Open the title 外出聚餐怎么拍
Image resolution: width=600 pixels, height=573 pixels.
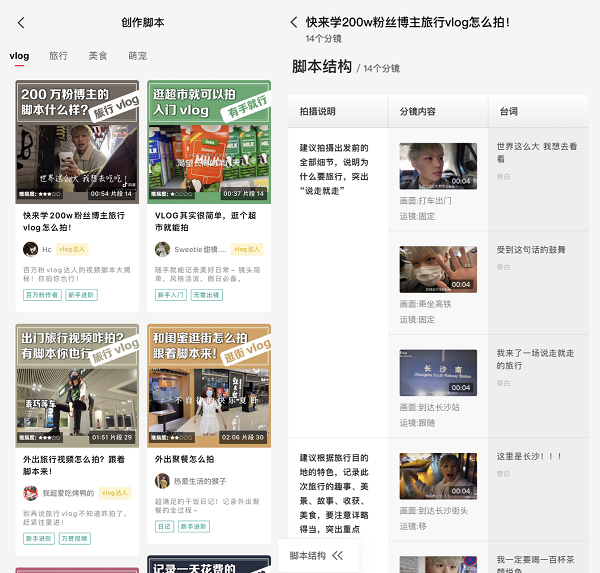(184, 459)
